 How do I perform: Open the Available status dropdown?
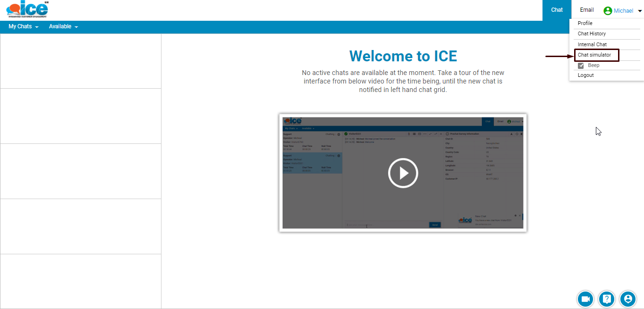point(63,27)
